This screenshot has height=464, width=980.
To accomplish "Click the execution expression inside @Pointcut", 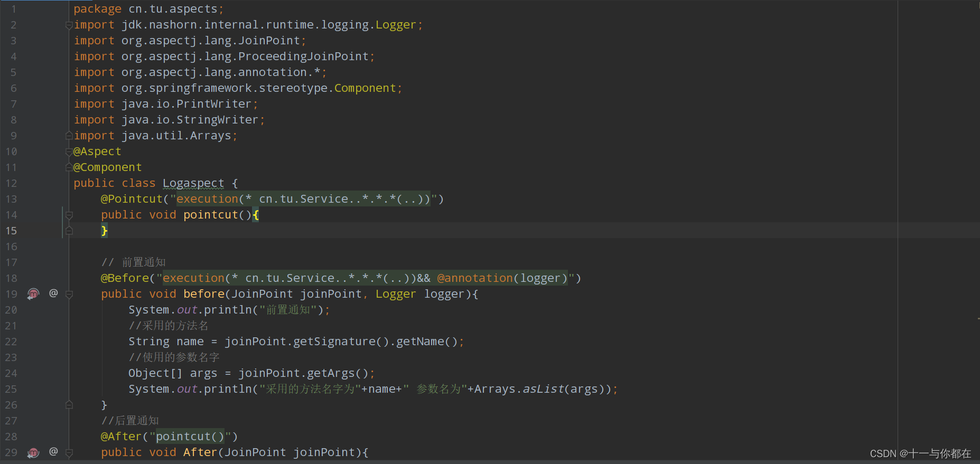I will [x=303, y=199].
